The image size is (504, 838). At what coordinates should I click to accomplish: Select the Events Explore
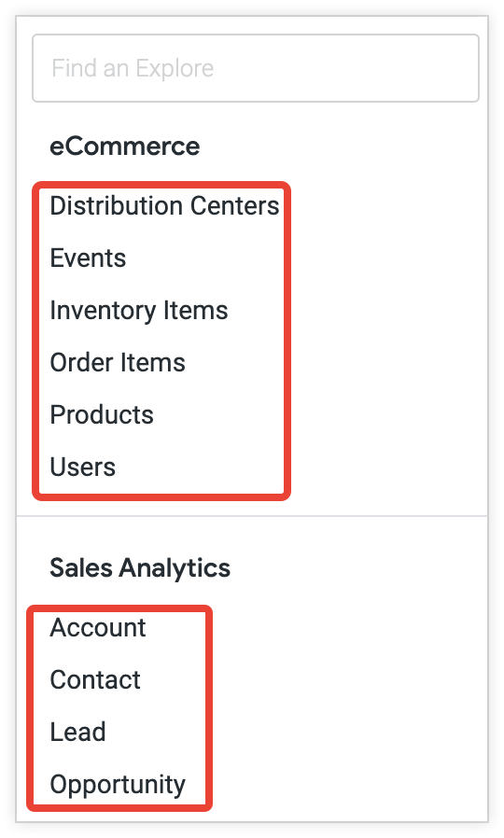pyautogui.click(x=88, y=258)
